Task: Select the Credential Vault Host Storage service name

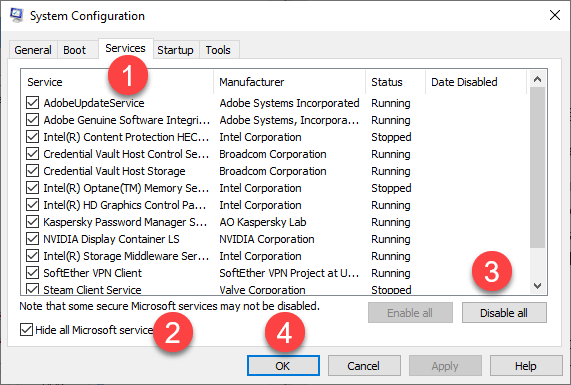Action: (114, 171)
